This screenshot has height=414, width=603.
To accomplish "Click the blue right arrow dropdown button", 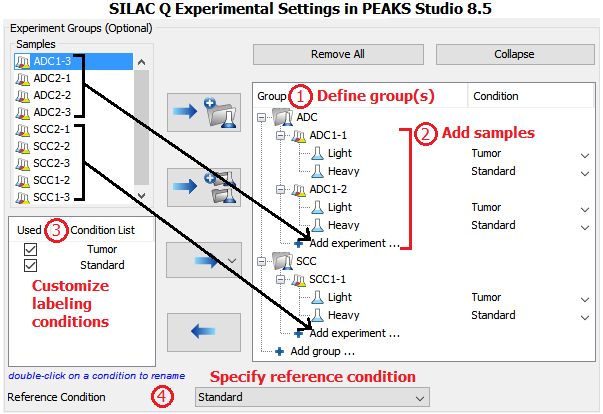I will tap(204, 260).
